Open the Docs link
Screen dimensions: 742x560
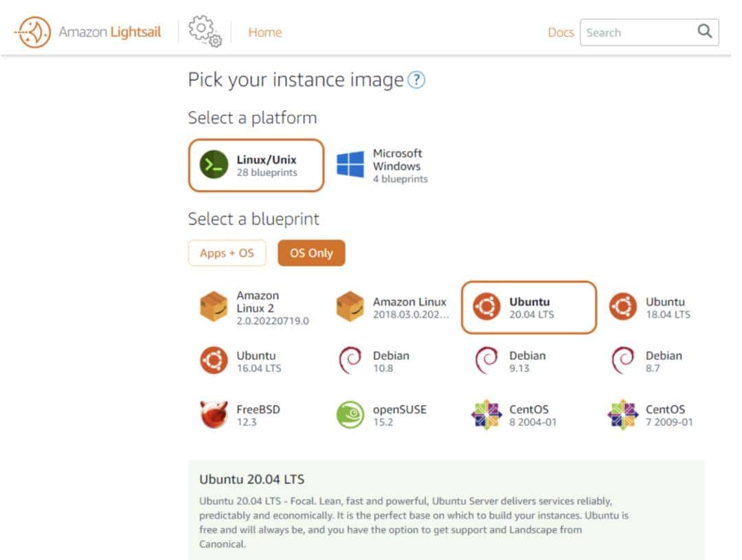(x=560, y=32)
